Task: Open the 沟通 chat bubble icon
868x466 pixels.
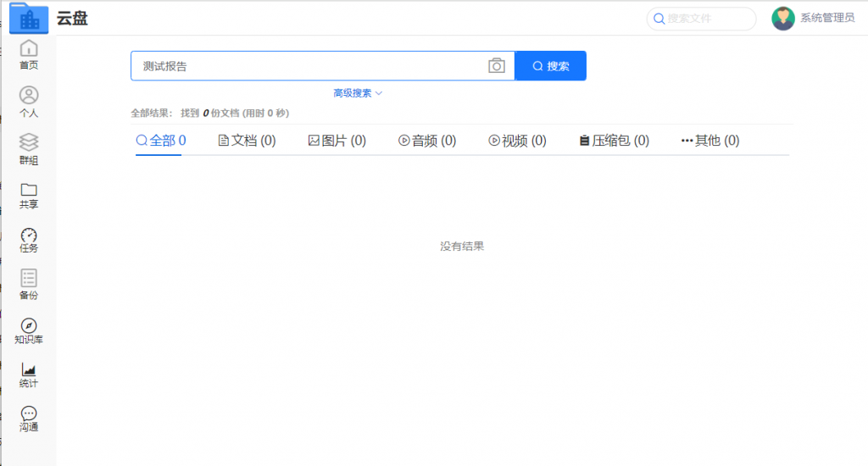Action: pyautogui.click(x=29, y=413)
